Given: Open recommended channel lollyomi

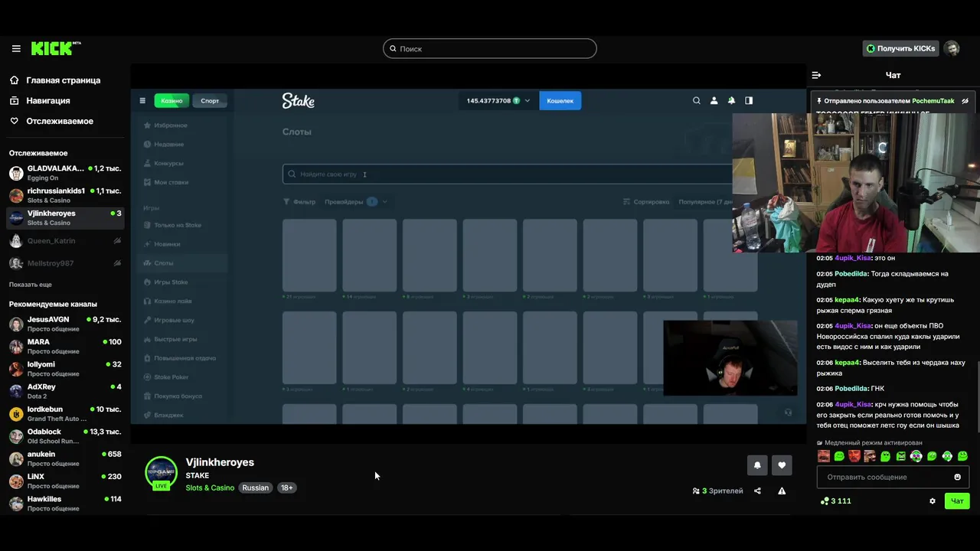Looking at the screenshot, I should coord(65,369).
